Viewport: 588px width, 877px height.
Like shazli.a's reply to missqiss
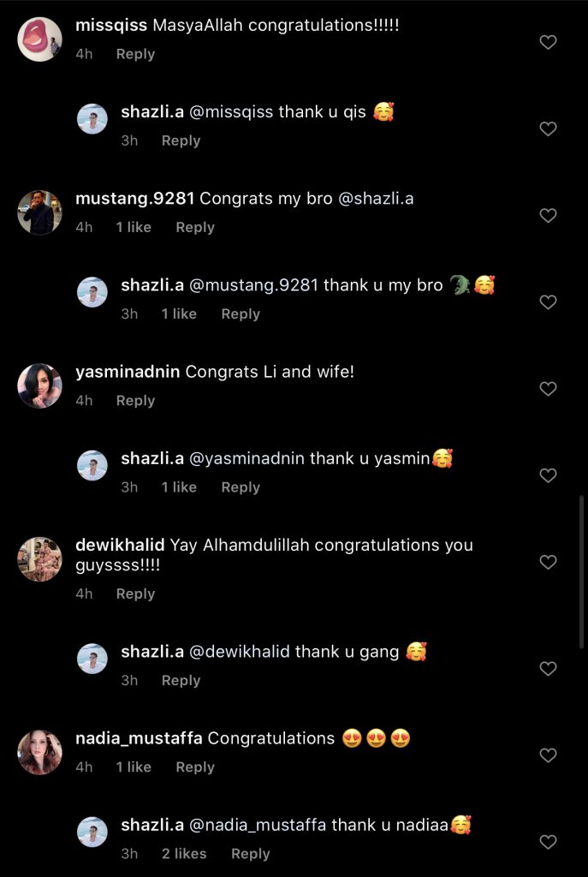click(x=549, y=128)
